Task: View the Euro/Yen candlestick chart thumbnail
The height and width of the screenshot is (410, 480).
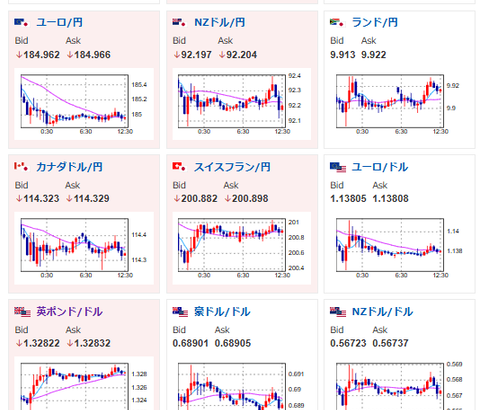Action: point(84,104)
